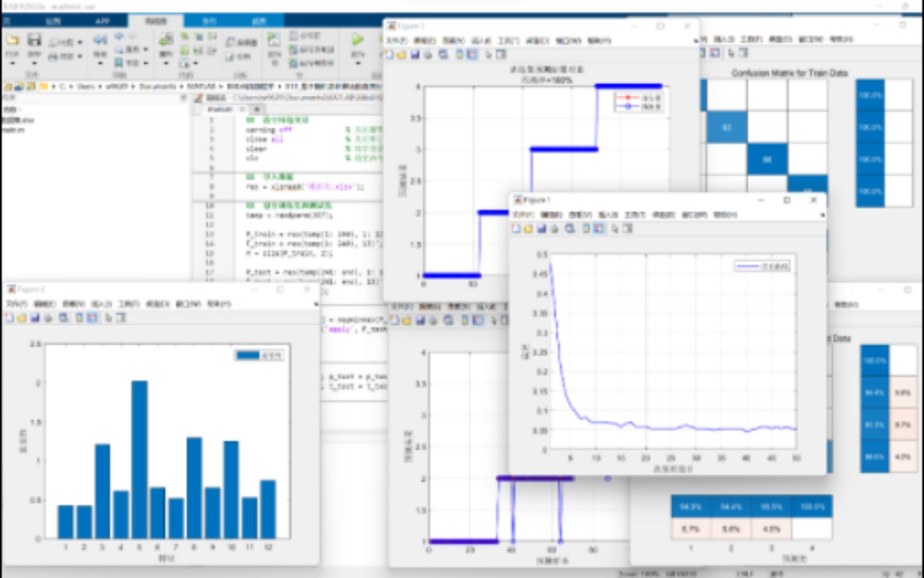Toggle Insert Legend in the Figure 3 toolbar
The height and width of the screenshot is (578, 924).
point(472,55)
